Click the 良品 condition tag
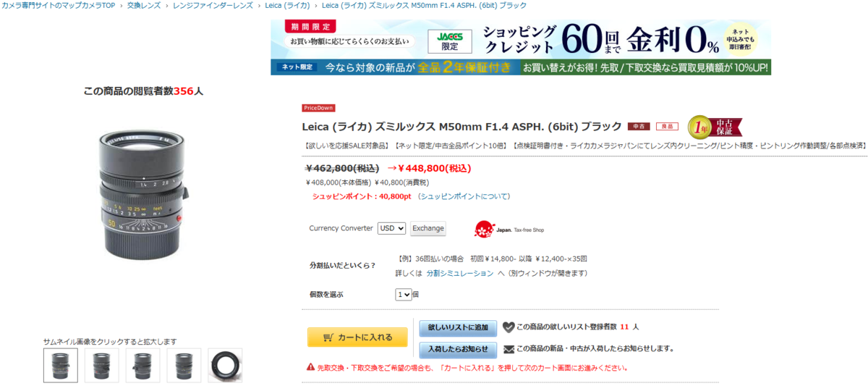 666,126
